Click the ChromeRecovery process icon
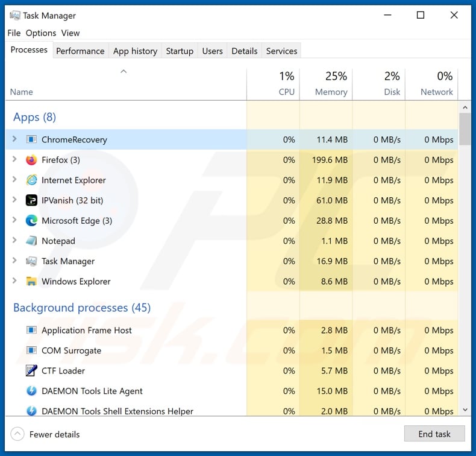This screenshot has height=456, width=476. (31, 139)
